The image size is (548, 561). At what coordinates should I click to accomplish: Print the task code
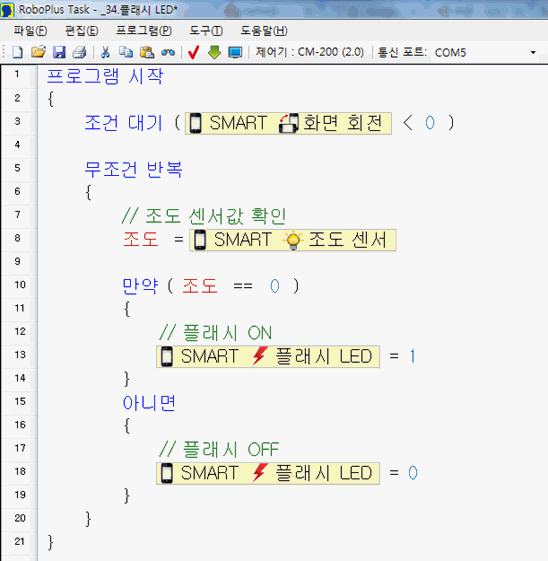pyautogui.click(x=79, y=53)
